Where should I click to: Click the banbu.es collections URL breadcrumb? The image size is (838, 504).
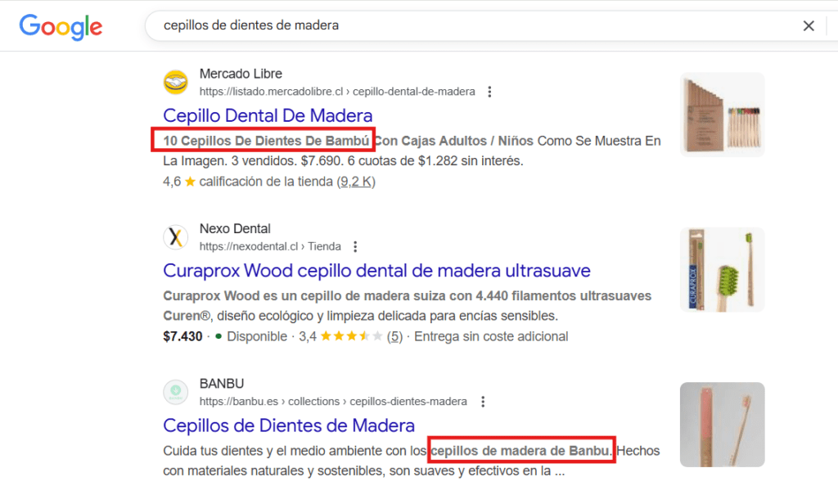coord(333,402)
